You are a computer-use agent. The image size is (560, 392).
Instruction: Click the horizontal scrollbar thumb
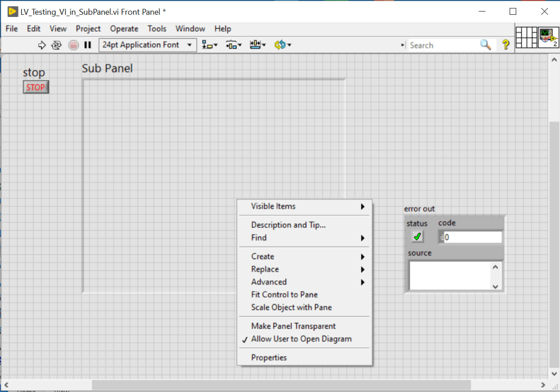pyautogui.click(x=281, y=385)
